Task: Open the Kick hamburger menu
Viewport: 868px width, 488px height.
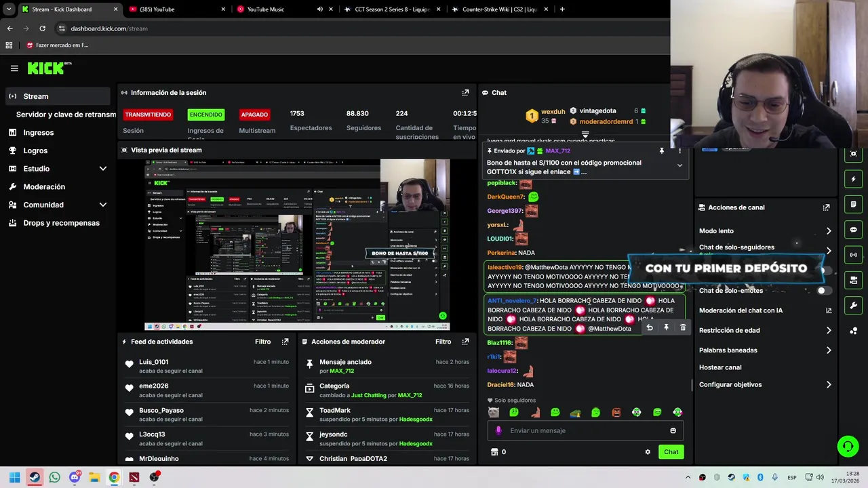Action: coord(14,68)
